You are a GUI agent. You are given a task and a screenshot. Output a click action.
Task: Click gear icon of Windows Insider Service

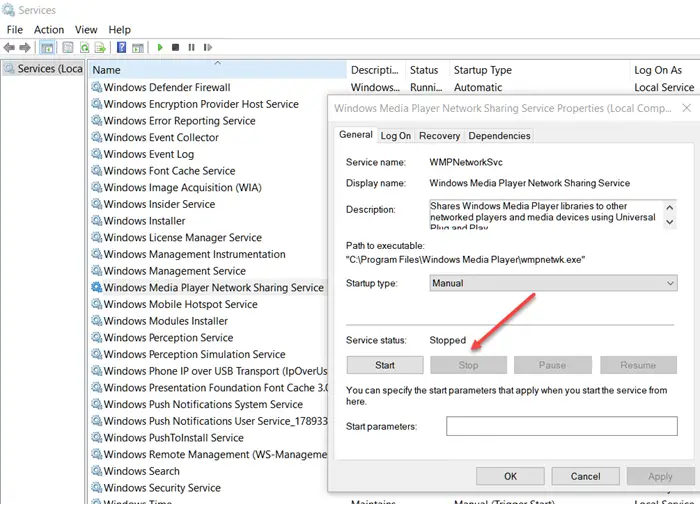[x=96, y=204]
